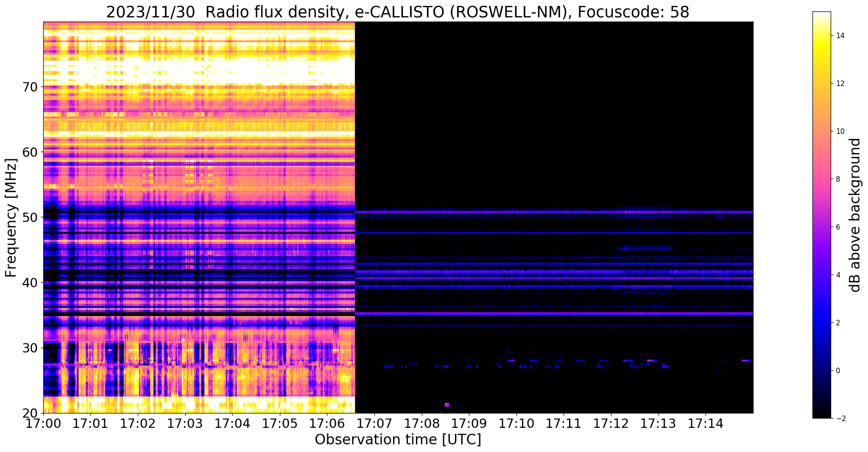Click the colorbar tick value 14

[x=840, y=36]
